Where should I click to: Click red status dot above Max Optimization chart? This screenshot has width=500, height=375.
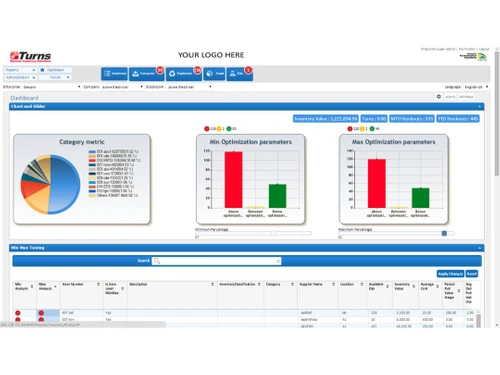click(350, 129)
